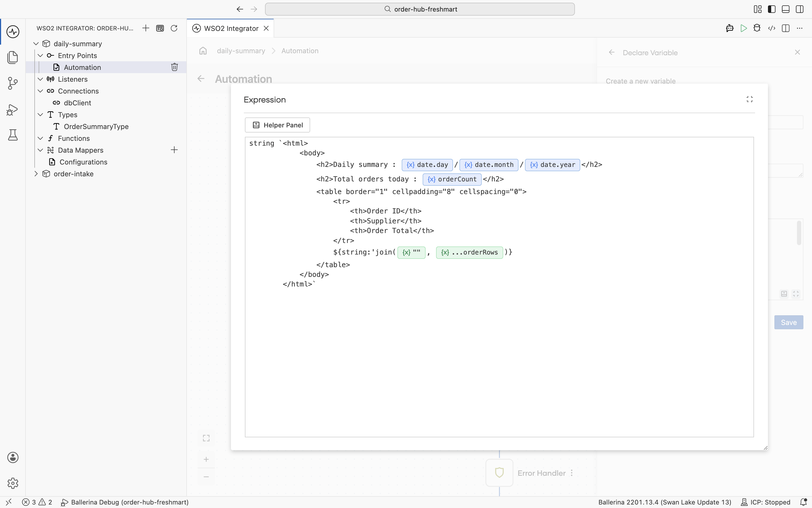Toggle bottom panel visibility
Viewport: 812px width, 508px height.
[x=785, y=9]
